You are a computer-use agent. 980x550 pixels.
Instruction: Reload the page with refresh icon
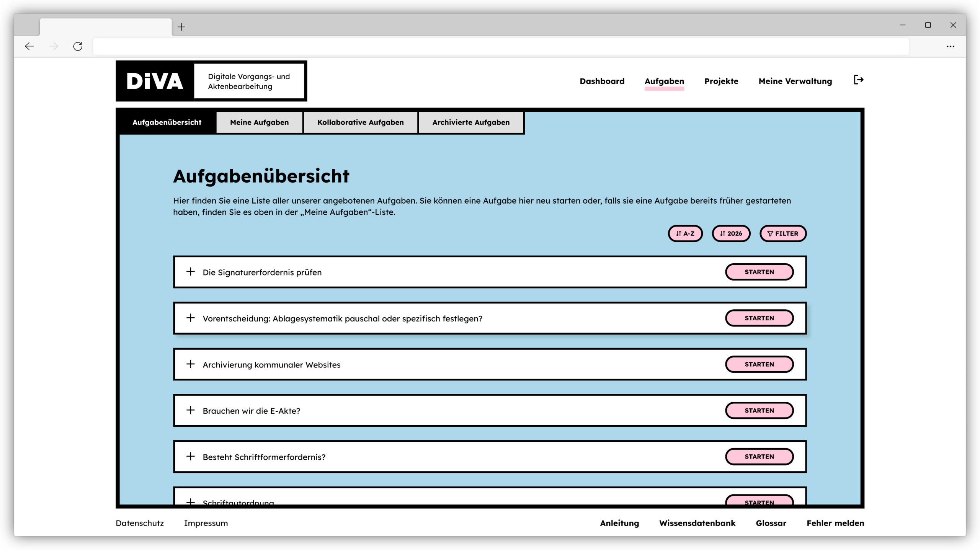click(x=78, y=46)
